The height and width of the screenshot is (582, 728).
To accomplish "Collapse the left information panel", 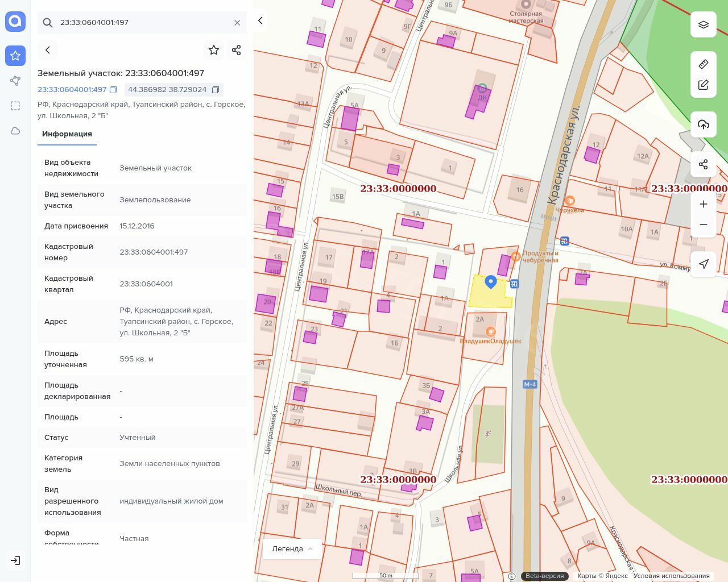I will coord(260,20).
